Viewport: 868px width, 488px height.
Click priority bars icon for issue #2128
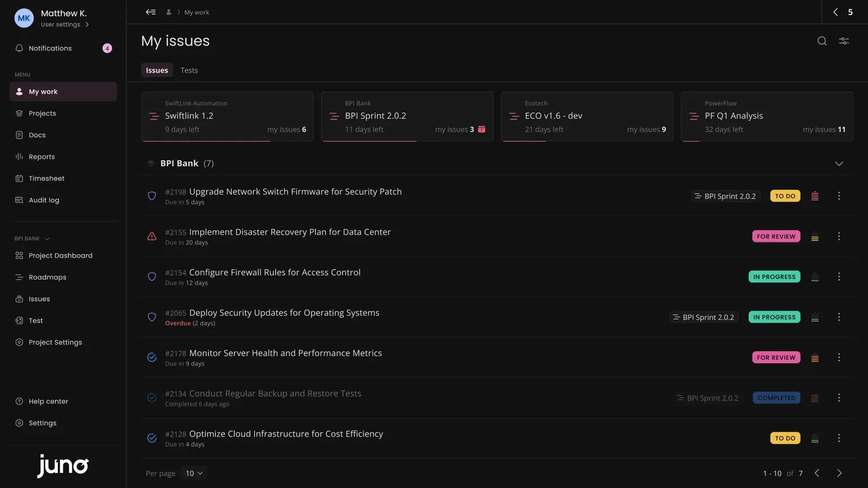(x=815, y=438)
